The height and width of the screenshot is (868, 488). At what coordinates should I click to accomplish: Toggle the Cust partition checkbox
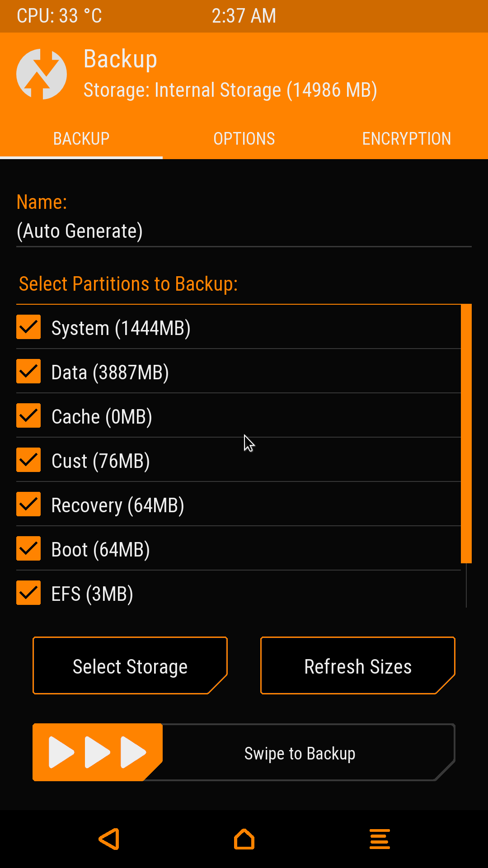[x=28, y=460]
